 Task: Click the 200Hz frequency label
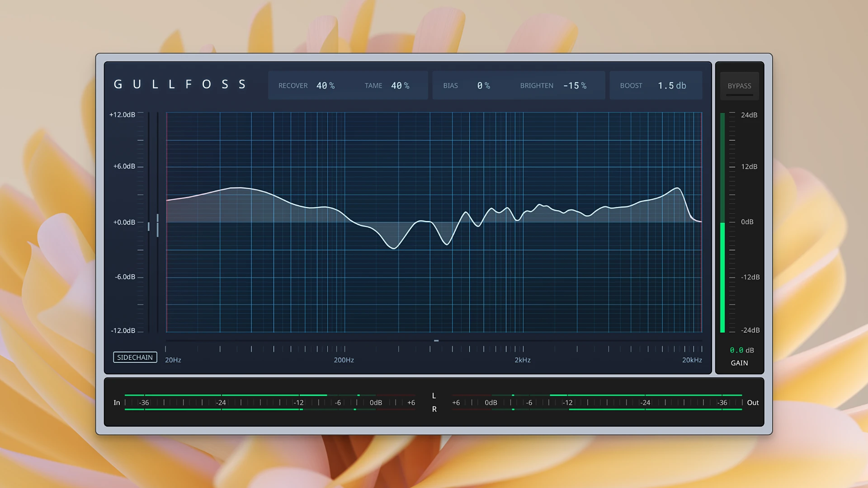pyautogui.click(x=344, y=360)
